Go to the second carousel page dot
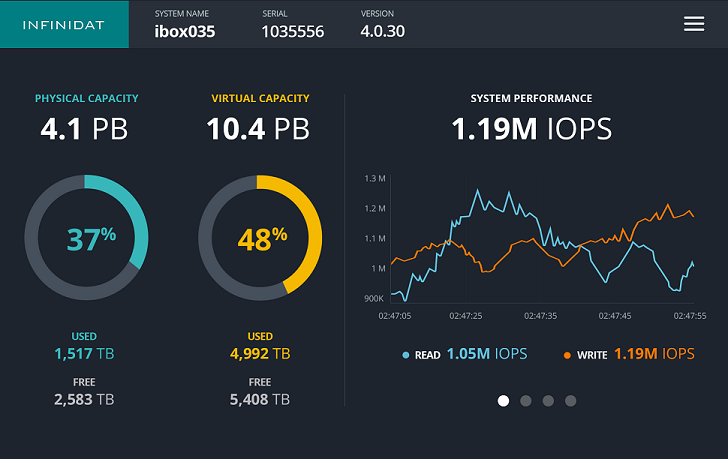This screenshot has width=728, height=459. click(x=526, y=401)
